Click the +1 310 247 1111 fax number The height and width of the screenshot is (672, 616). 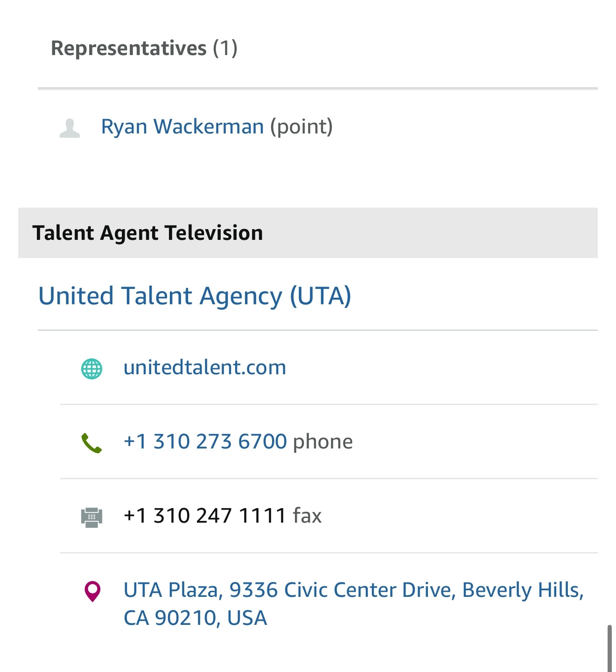[x=205, y=516]
